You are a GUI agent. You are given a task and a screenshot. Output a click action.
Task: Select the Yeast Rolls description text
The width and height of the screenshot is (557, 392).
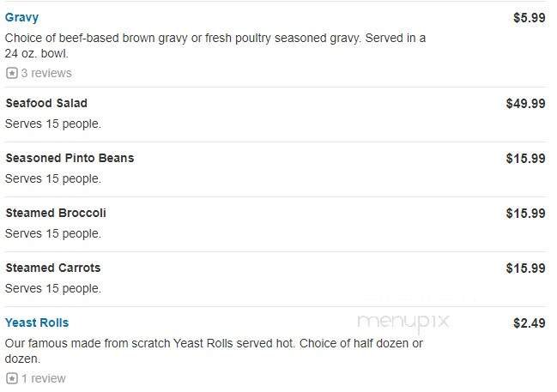click(214, 351)
